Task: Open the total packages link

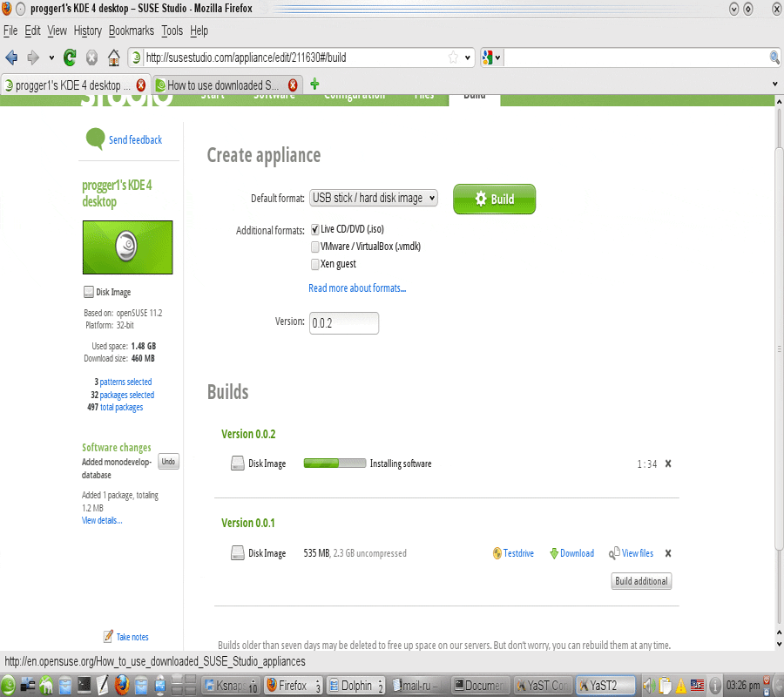Action: tap(121, 407)
